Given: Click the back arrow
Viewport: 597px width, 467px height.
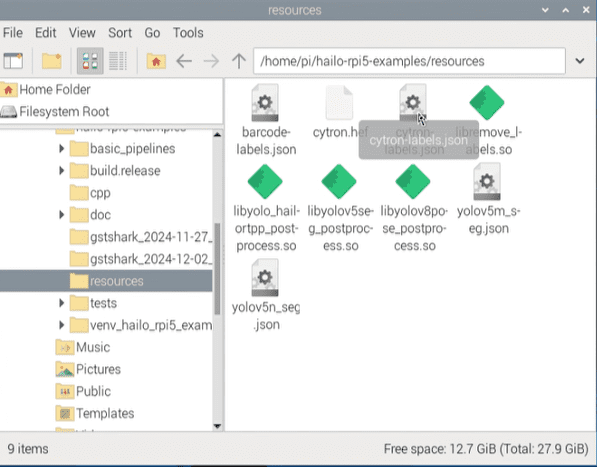Looking at the screenshot, I should coord(184,61).
